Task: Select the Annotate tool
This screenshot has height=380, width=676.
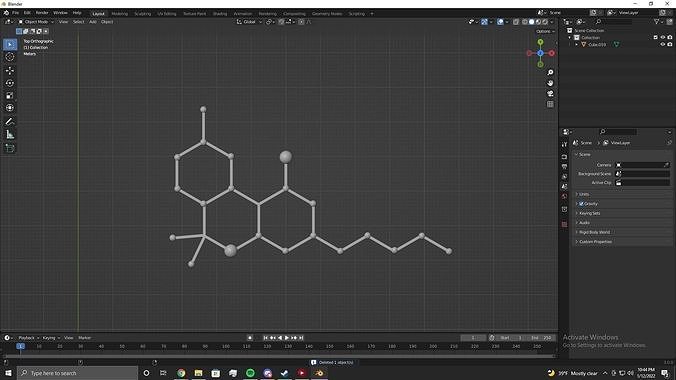Action: point(10,122)
